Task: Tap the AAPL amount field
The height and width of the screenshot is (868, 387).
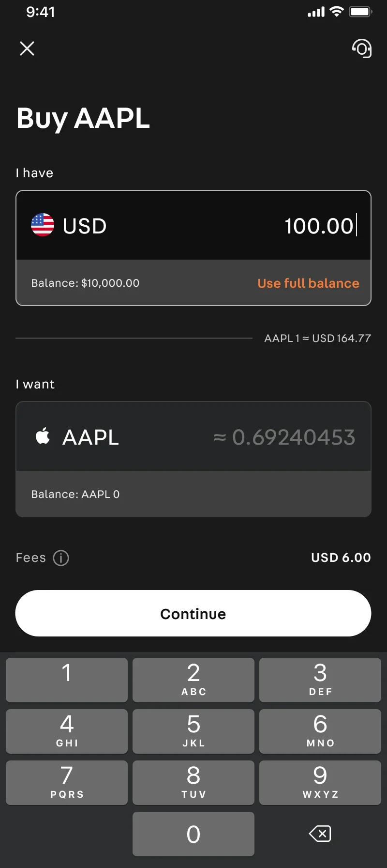Action: 193,436
